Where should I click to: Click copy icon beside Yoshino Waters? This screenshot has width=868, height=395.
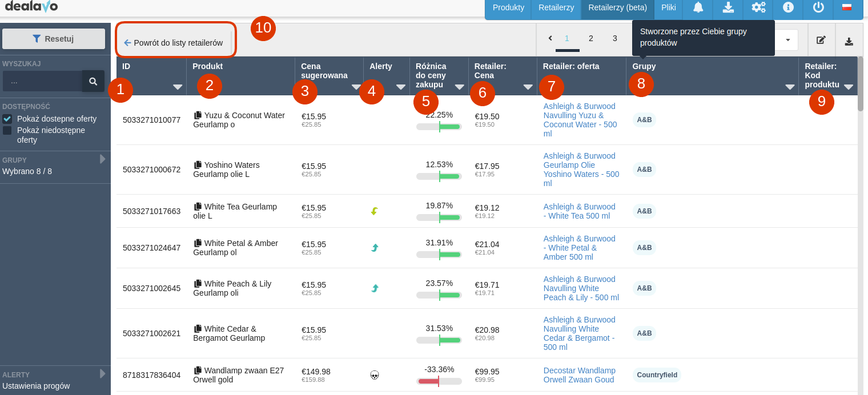click(x=198, y=165)
